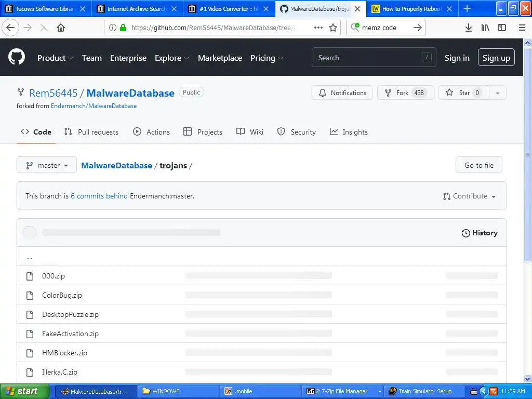The height and width of the screenshot is (399, 532).
Task: Open the WINDOWS folder taskbar item
Action: click(x=178, y=391)
